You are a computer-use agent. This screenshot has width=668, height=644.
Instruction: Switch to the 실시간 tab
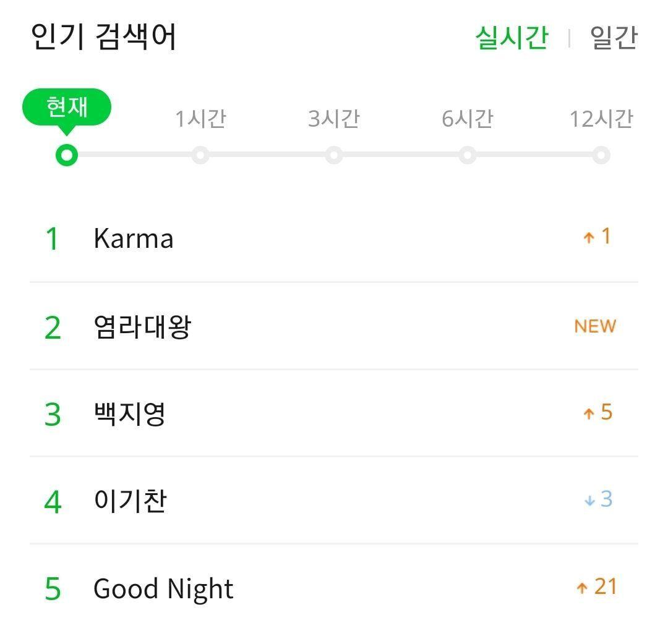tap(512, 37)
